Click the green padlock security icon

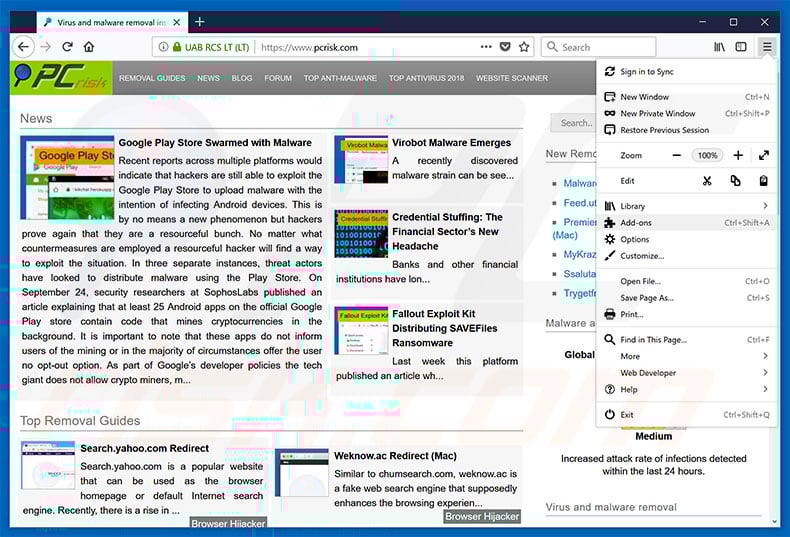click(x=177, y=47)
